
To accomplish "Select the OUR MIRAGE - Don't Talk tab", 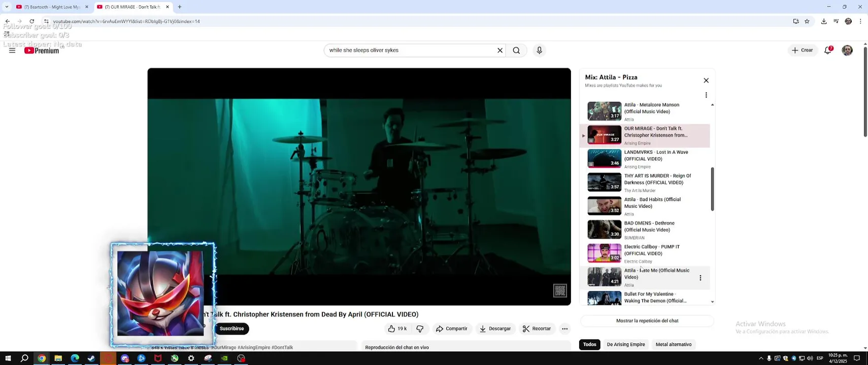I will (x=133, y=7).
